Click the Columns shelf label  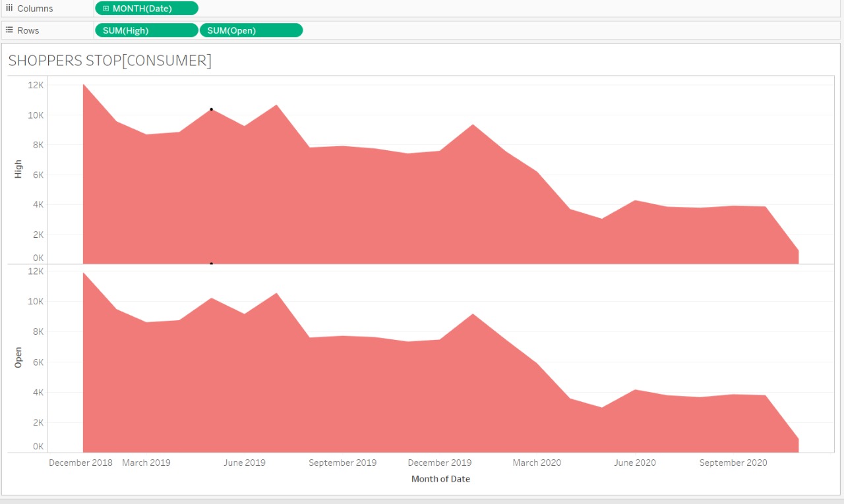35,9
